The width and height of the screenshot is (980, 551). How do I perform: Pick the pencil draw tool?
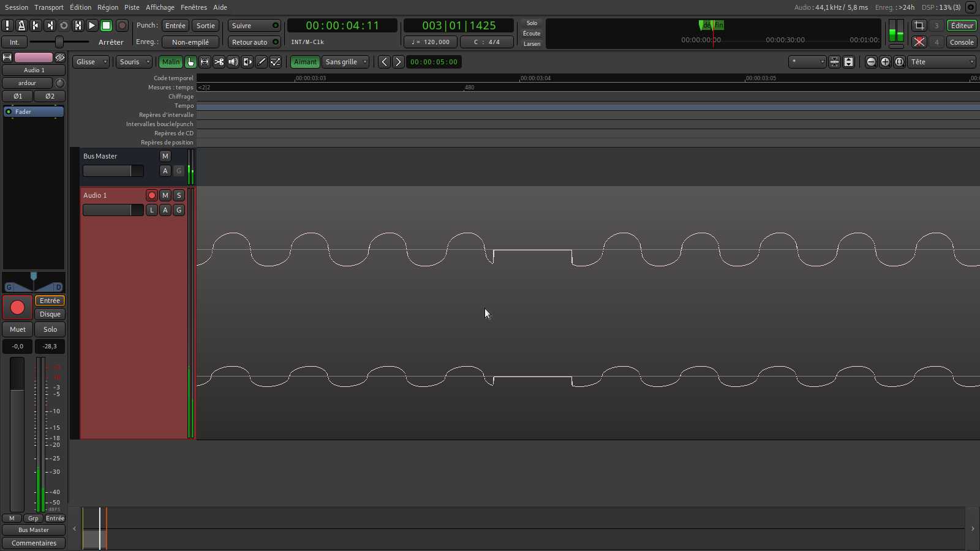click(x=261, y=62)
